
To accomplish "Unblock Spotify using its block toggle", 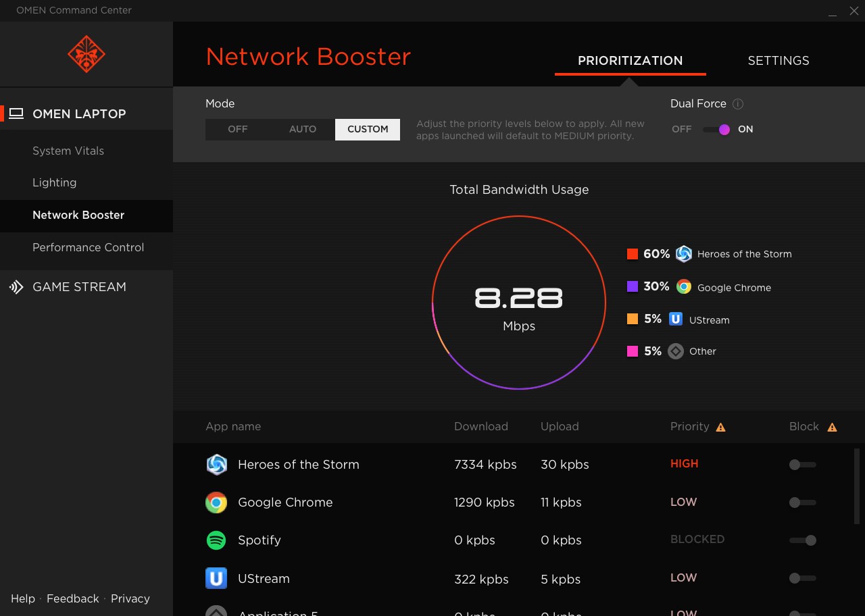I will pos(803,540).
